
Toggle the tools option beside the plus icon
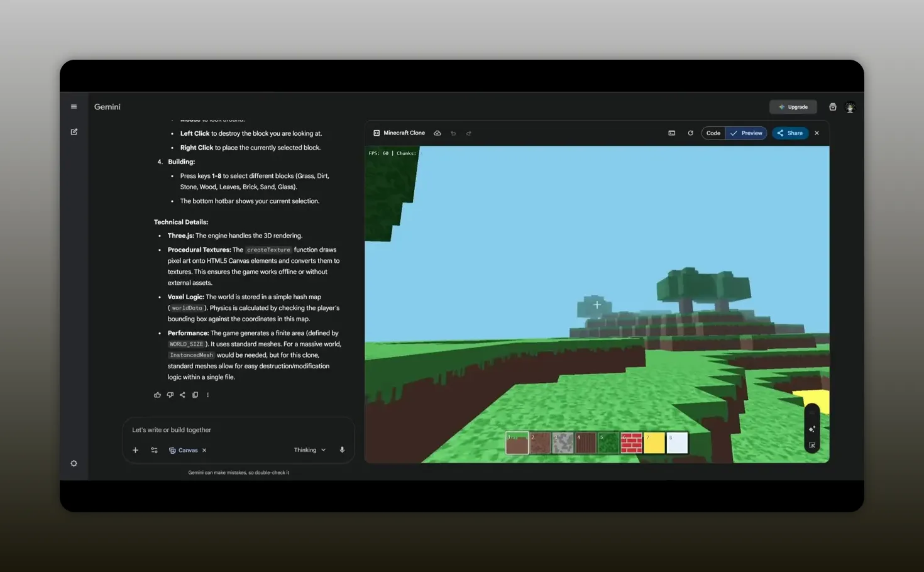pos(154,450)
